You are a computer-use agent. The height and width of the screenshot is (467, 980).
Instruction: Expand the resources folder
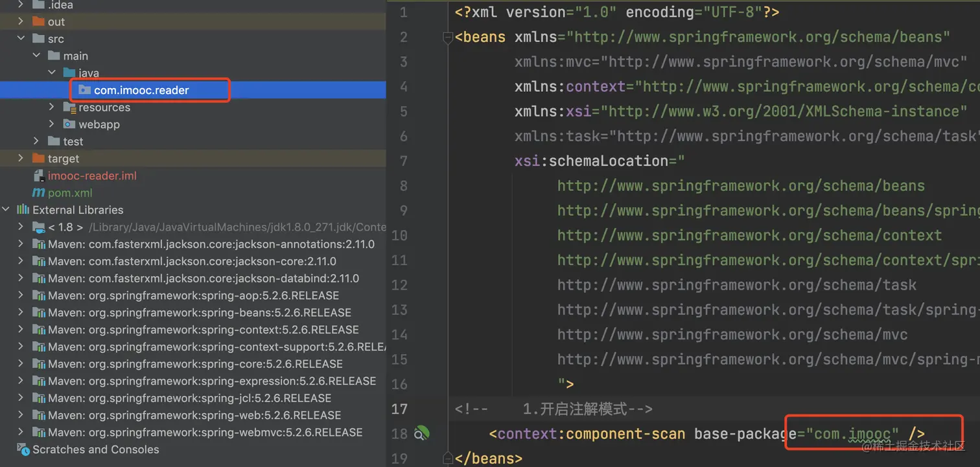pyautogui.click(x=52, y=108)
